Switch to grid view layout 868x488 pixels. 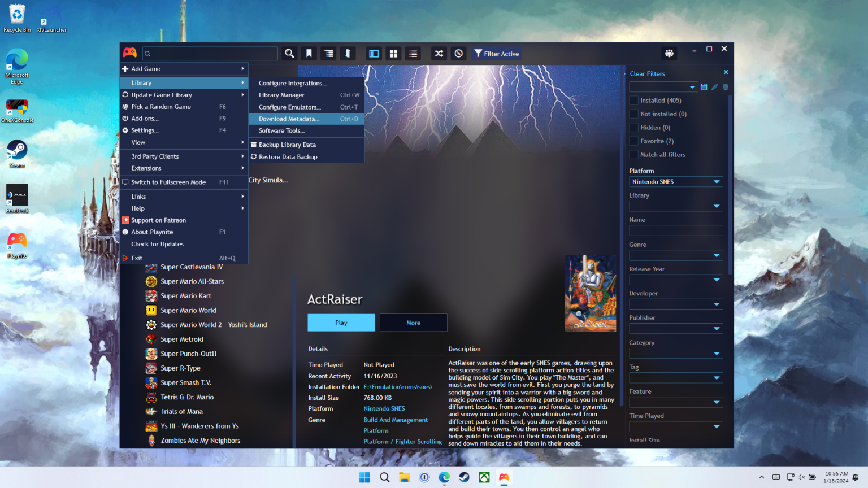(x=393, y=53)
